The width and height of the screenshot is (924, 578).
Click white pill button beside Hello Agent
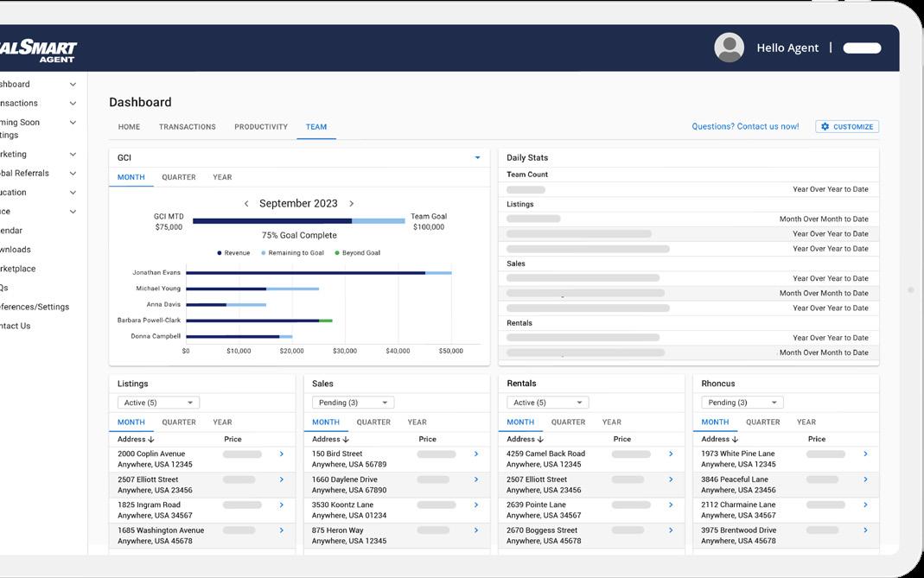pos(862,48)
